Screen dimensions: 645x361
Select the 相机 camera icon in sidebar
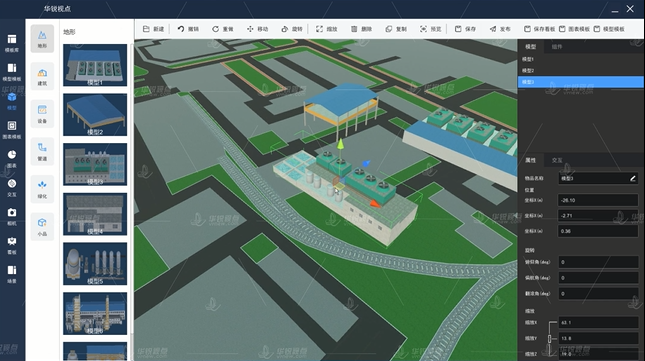point(12,217)
